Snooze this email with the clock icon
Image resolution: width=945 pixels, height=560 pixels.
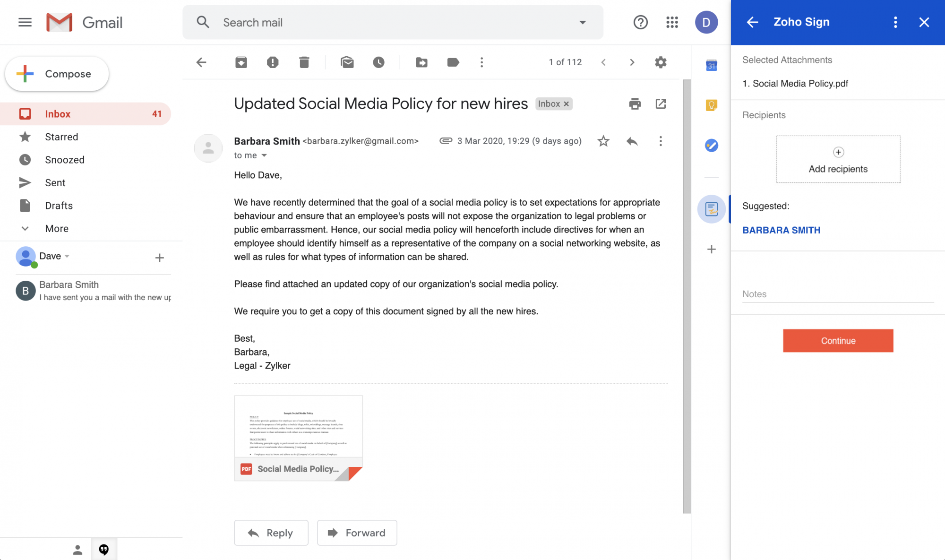click(x=378, y=62)
